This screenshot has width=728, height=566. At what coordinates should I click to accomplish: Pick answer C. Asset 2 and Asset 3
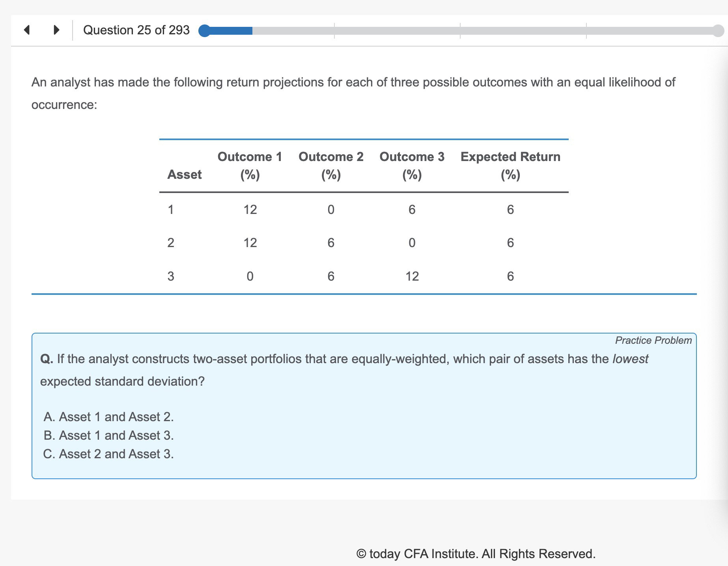tap(108, 454)
